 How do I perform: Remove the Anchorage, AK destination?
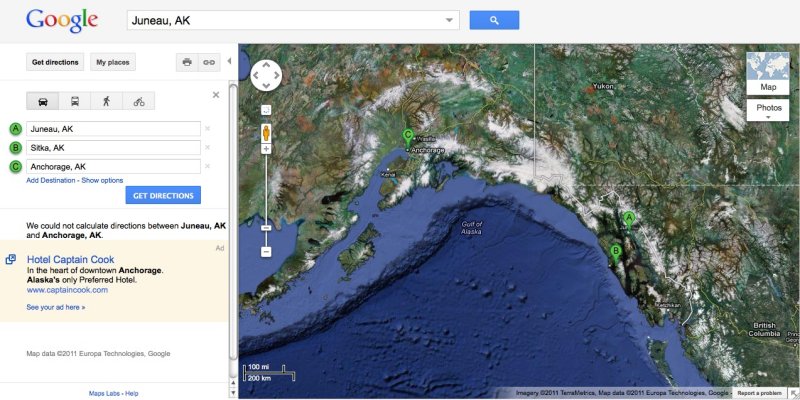207,166
